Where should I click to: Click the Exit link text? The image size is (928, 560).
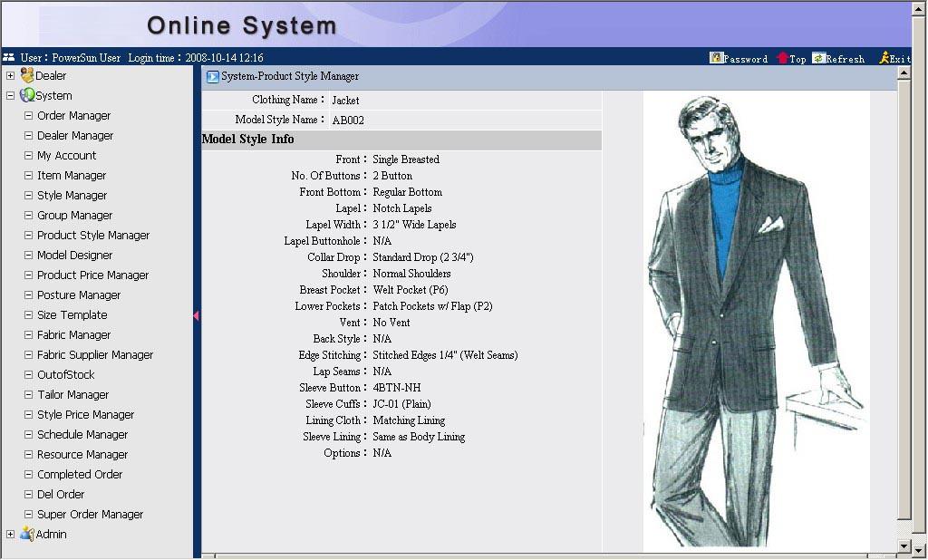pyautogui.click(x=900, y=59)
